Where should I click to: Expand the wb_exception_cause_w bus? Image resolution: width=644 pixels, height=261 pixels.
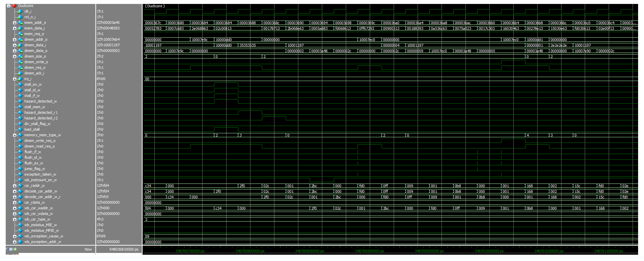pos(15,236)
